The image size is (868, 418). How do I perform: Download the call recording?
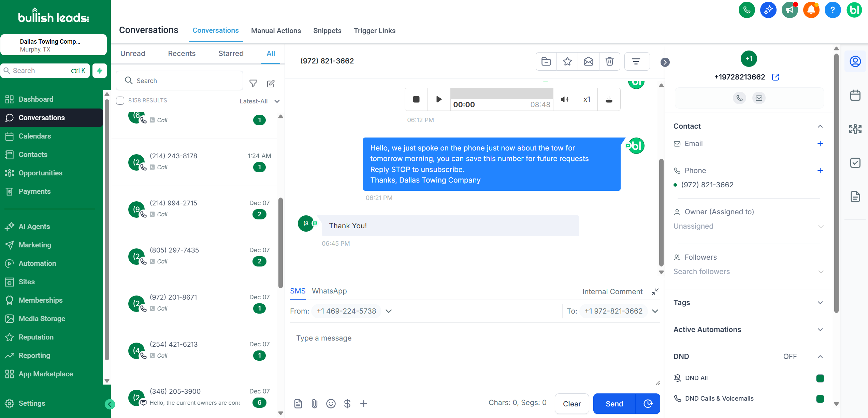[609, 99]
